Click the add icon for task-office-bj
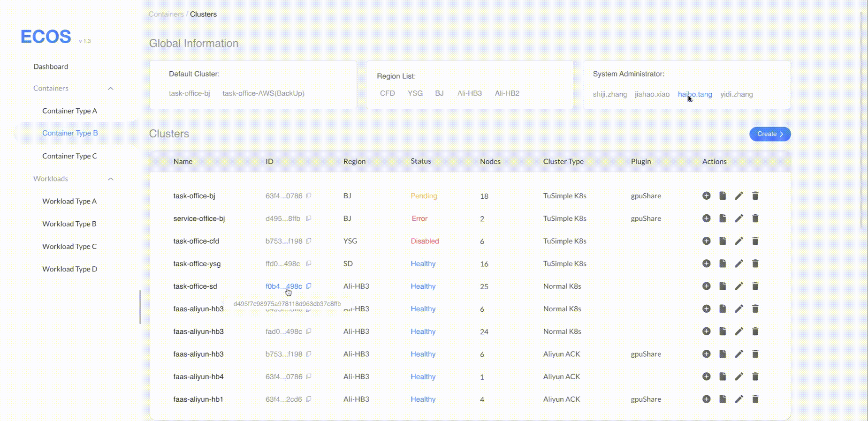 (x=706, y=195)
